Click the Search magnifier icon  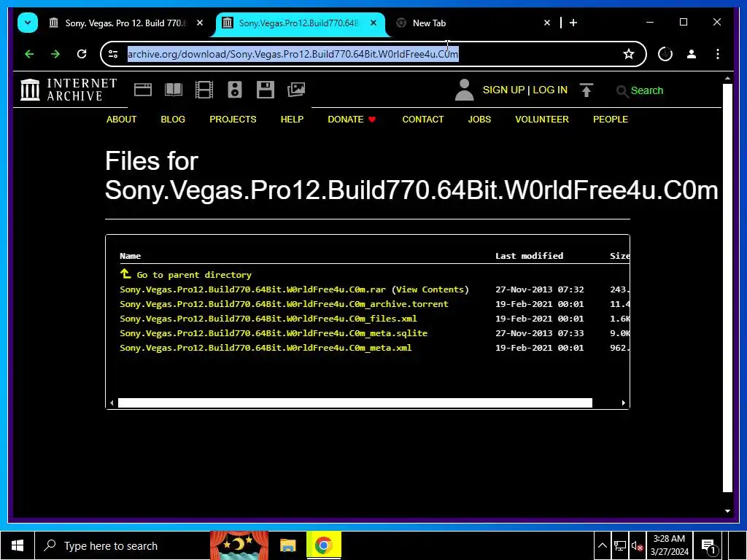tap(622, 90)
